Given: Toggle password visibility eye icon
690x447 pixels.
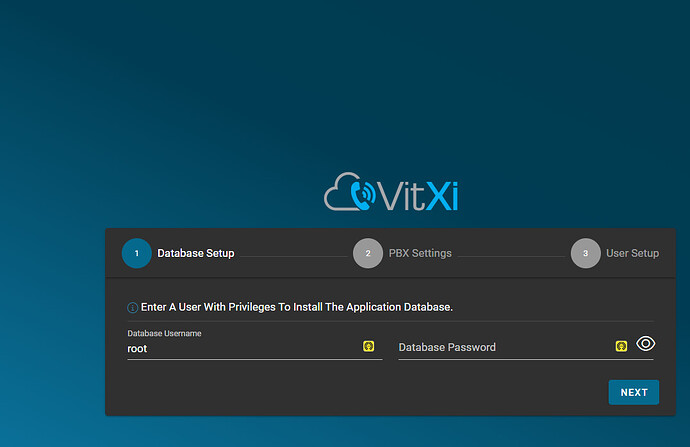Looking at the screenshot, I should [646, 344].
